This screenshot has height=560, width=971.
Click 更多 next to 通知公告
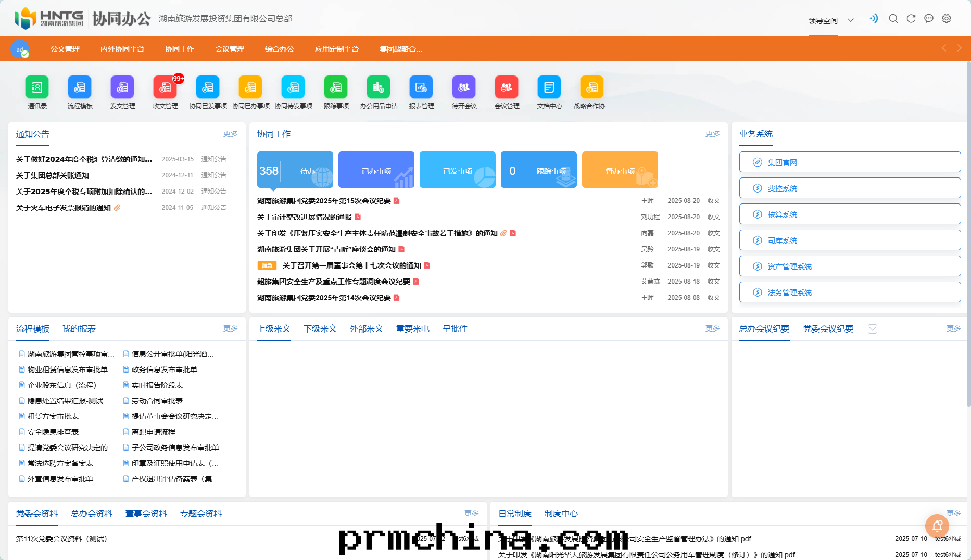(230, 134)
